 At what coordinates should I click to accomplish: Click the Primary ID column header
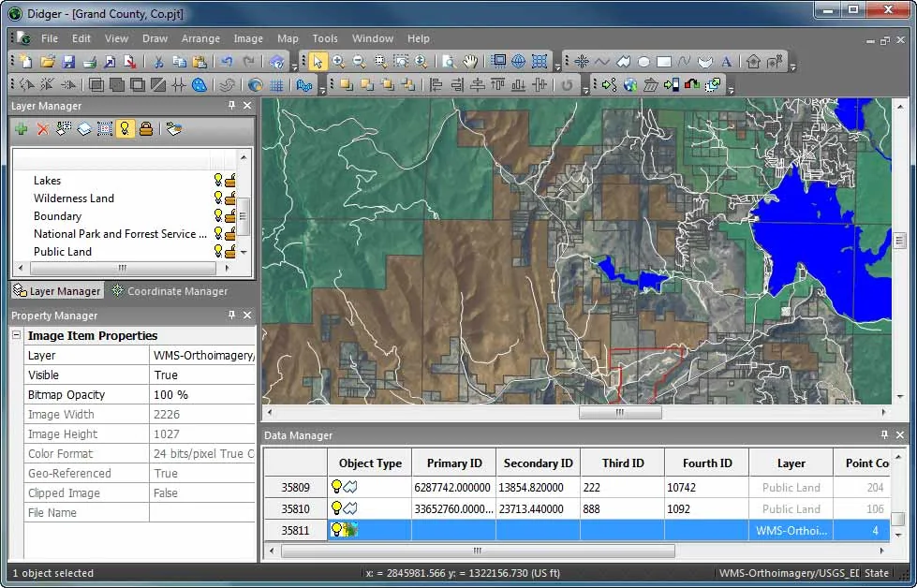tap(454, 463)
